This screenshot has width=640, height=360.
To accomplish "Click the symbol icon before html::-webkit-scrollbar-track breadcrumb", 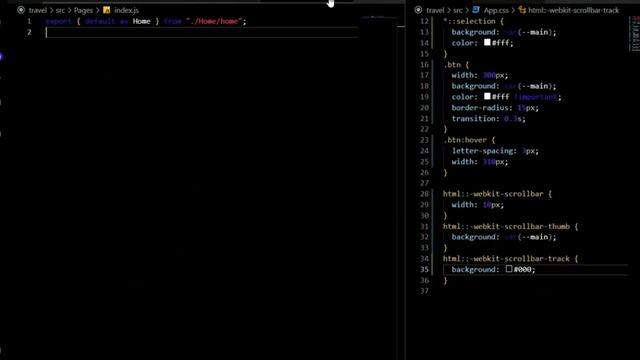I will tap(522, 10).
